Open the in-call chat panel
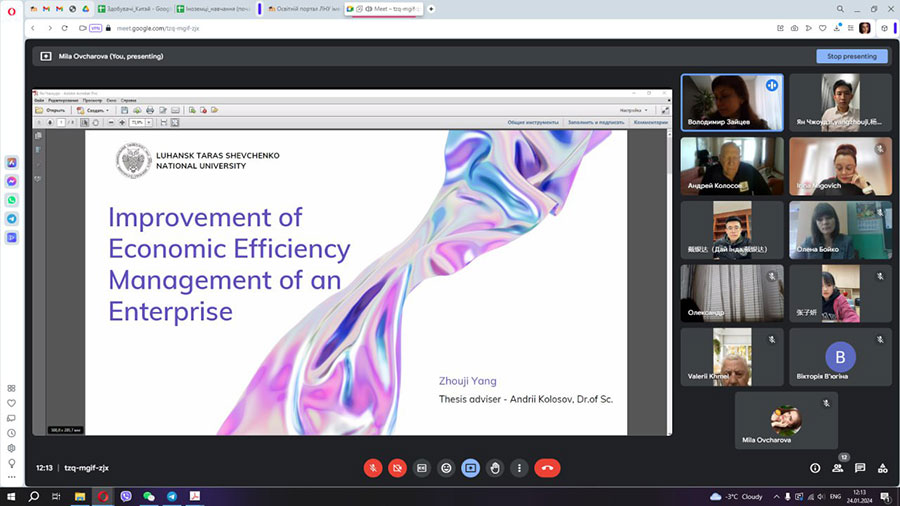The width and height of the screenshot is (900, 506). 860,467
